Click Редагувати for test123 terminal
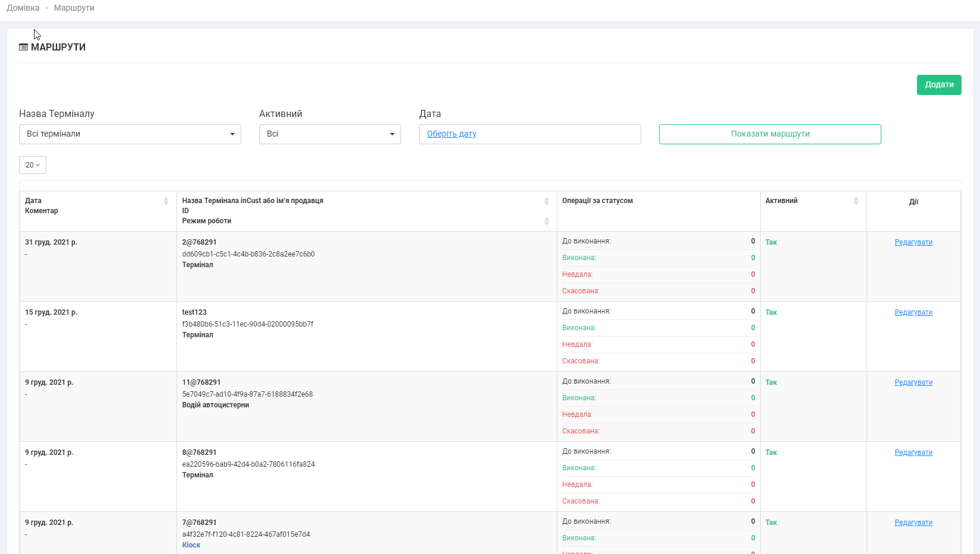The height and width of the screenshot is (554, 980). (913, 312)
